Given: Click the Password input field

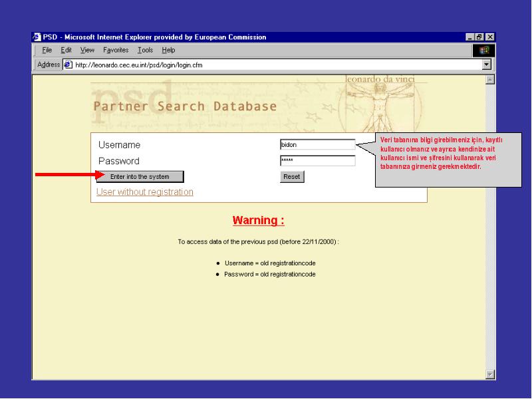Looking at the screenshot, I should pyautogui.click(x=318, y=160).
